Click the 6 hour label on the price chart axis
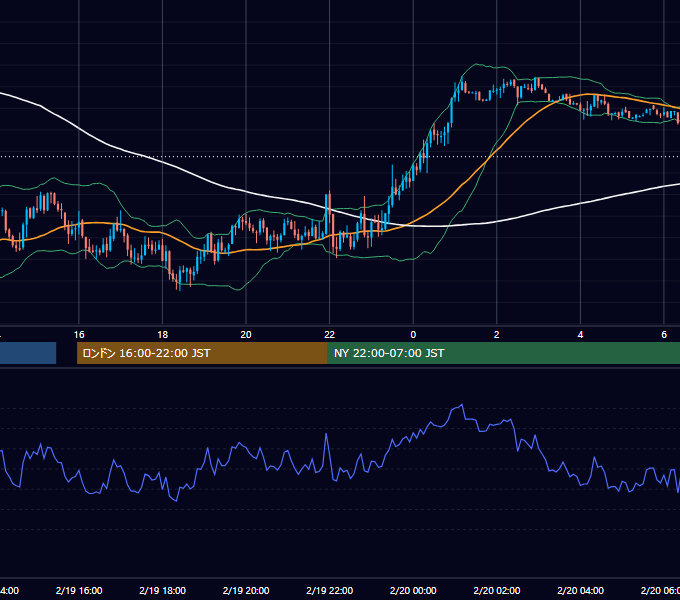The height and width of the screenshot is (600, 680). tap(664, 335)
